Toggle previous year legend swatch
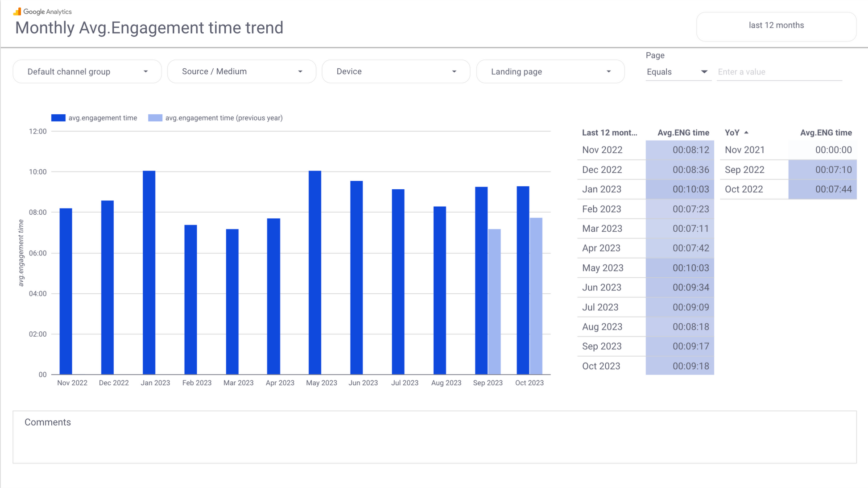The height and width of the screenshot is (488, 868). (155, 118)
